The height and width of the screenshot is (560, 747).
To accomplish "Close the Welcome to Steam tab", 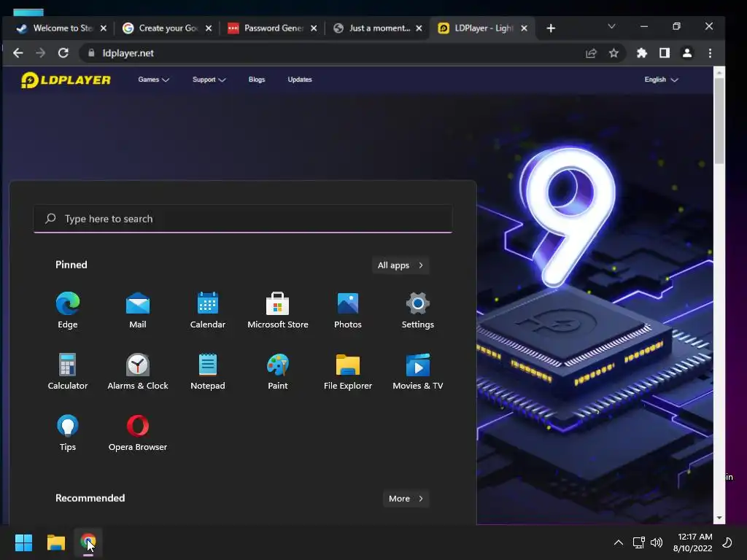I will pos(104,28).
